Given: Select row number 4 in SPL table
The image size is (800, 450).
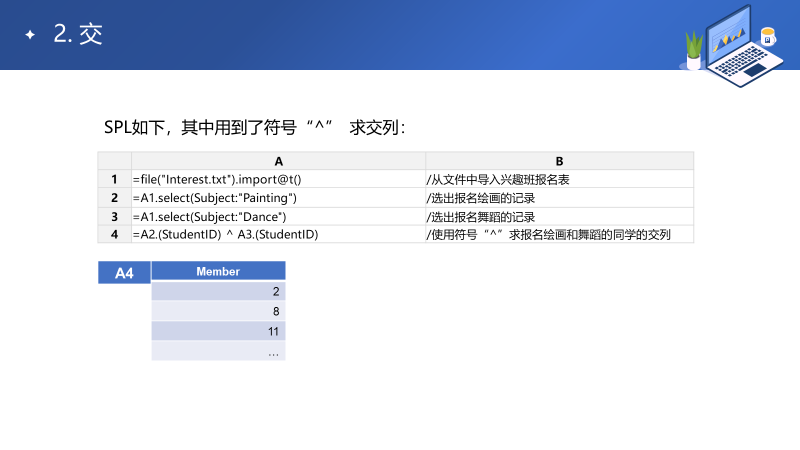Looking at the screenshot, I should pyautogui.click(x=114, y=234).
